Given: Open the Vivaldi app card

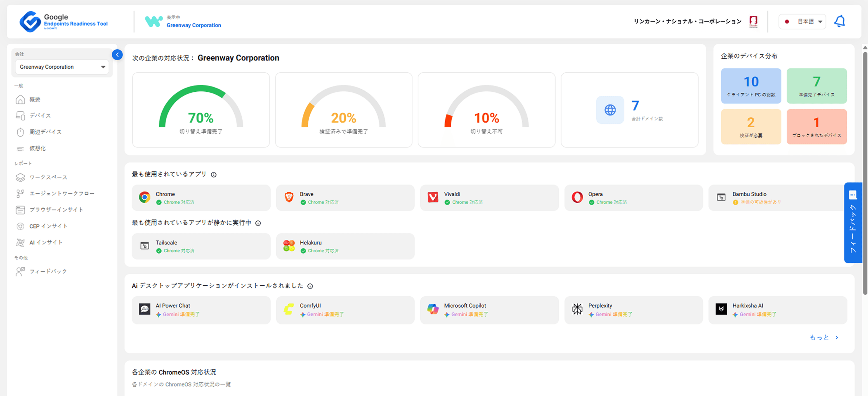Looking at the screenshot, I should 489,198.
